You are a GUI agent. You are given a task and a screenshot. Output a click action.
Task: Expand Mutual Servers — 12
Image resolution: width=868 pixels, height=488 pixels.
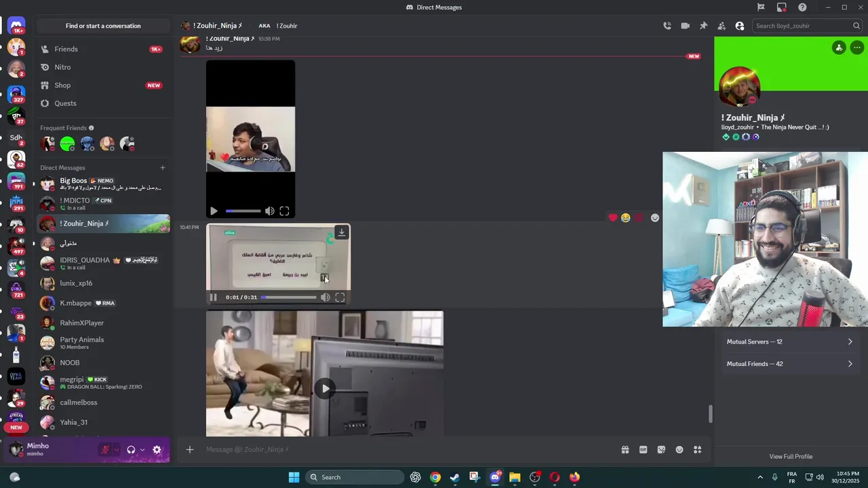pyautogui.click(x=790, y=342)
